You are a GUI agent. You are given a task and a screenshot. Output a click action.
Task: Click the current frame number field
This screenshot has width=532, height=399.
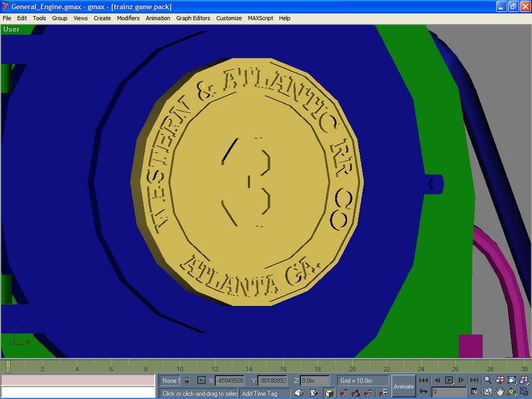coord(450,392)
